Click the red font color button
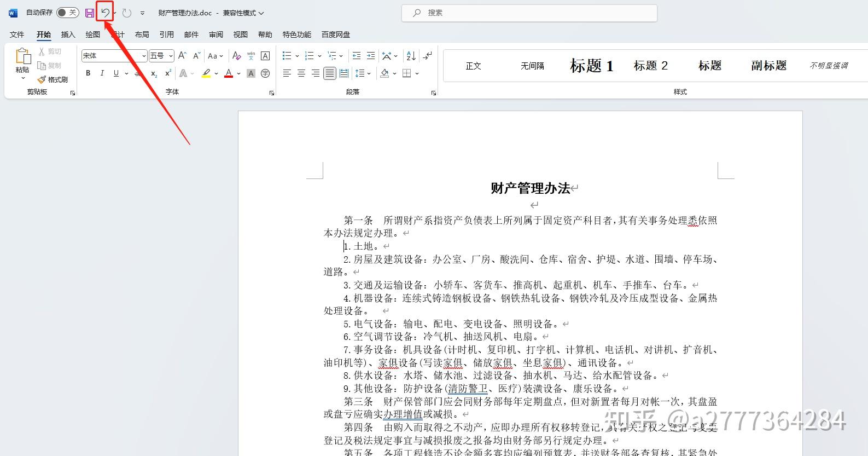Screen dimensions: 868x456 (229, 73)
